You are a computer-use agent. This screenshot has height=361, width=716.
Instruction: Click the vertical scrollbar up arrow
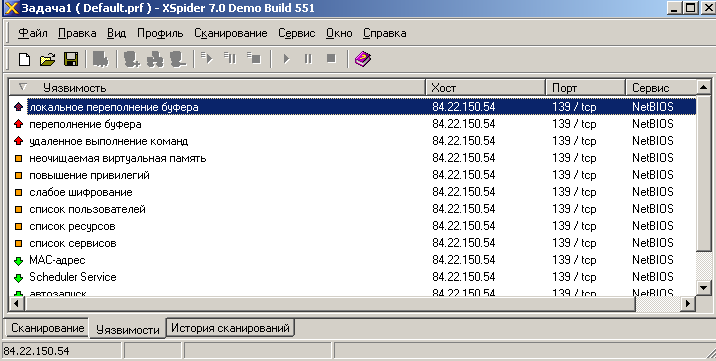[703, 87]
